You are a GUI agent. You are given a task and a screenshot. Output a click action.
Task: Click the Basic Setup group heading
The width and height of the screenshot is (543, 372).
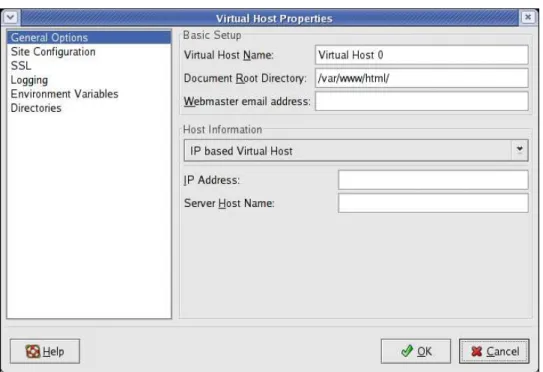212,35
